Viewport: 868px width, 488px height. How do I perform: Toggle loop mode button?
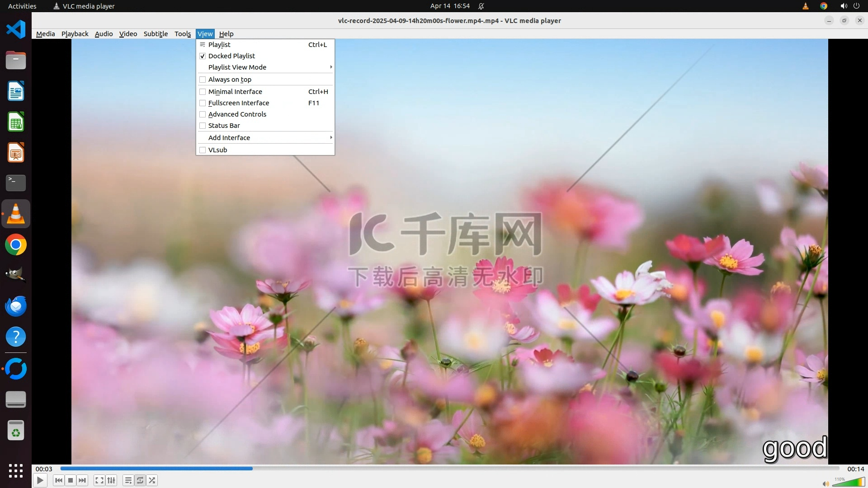140,480
